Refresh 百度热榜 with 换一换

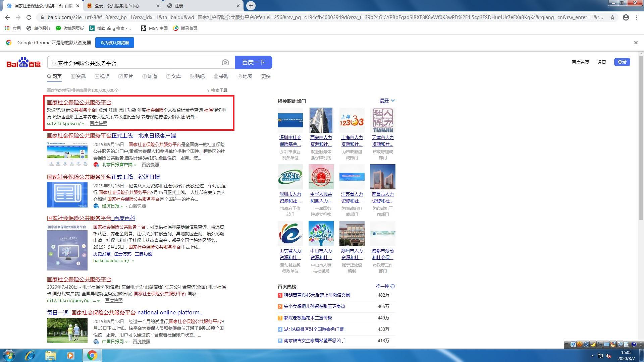[385, 286]
